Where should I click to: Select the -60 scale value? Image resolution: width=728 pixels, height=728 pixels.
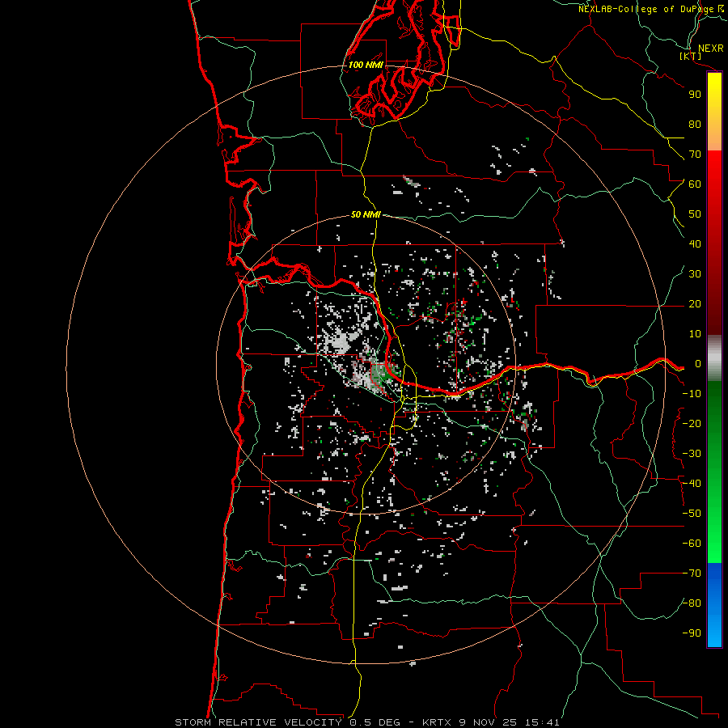692,544
